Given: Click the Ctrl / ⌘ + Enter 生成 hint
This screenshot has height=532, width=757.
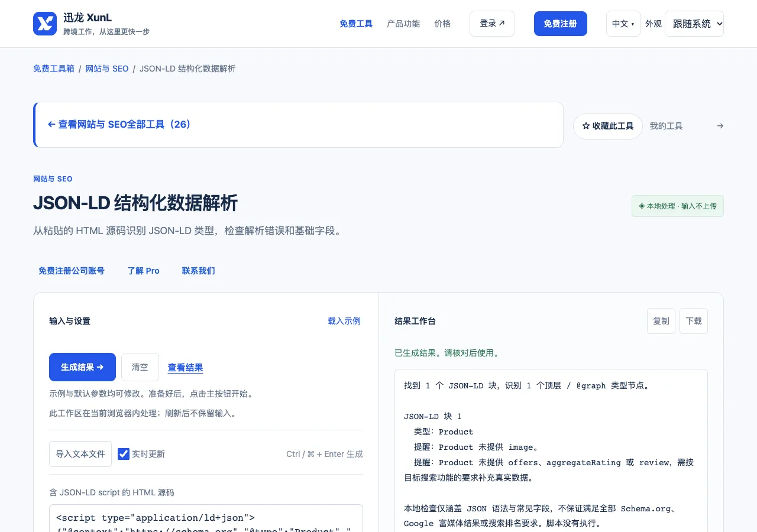Looking at the screenshot, I should (325, 454).
